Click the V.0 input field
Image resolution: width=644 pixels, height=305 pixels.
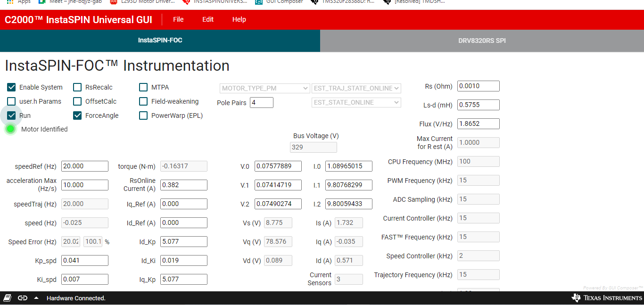tap(278, 166)
